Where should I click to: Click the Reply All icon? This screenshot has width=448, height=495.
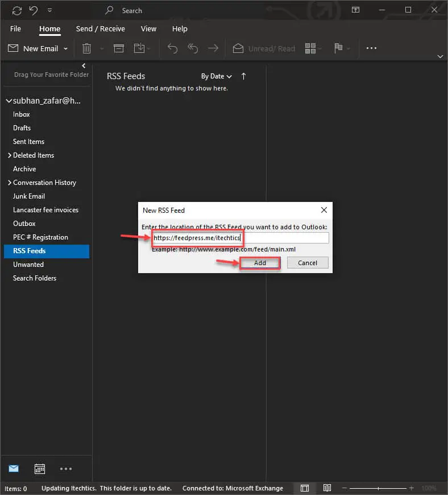pyautogui.click(x=193, y=48)
